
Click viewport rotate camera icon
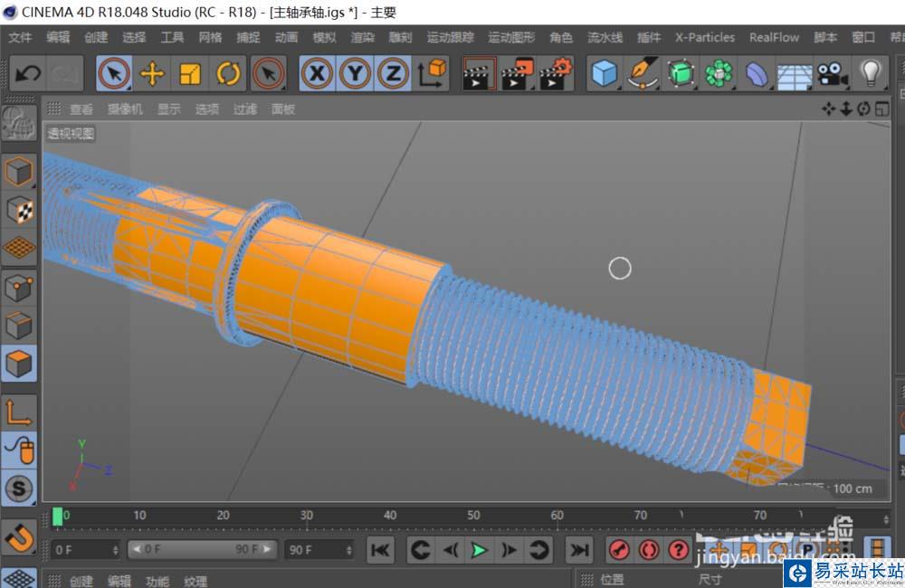click(x=864, y=109)
